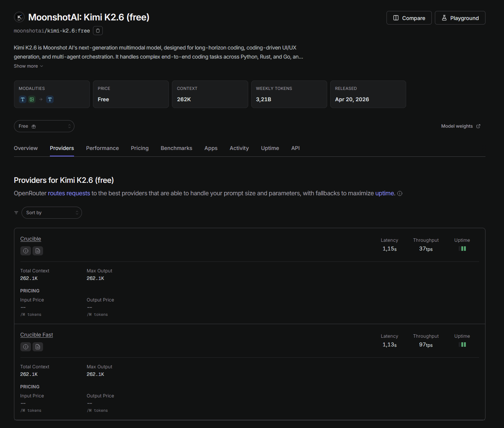
Task: Select the Providers tab
Action: pyautogui.click(x=62, y=148)
